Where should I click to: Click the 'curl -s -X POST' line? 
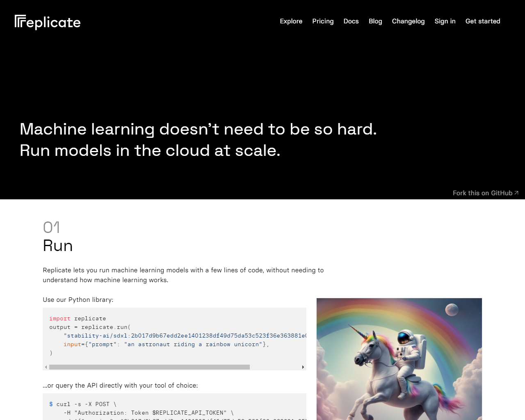click(x=83, y=404)
